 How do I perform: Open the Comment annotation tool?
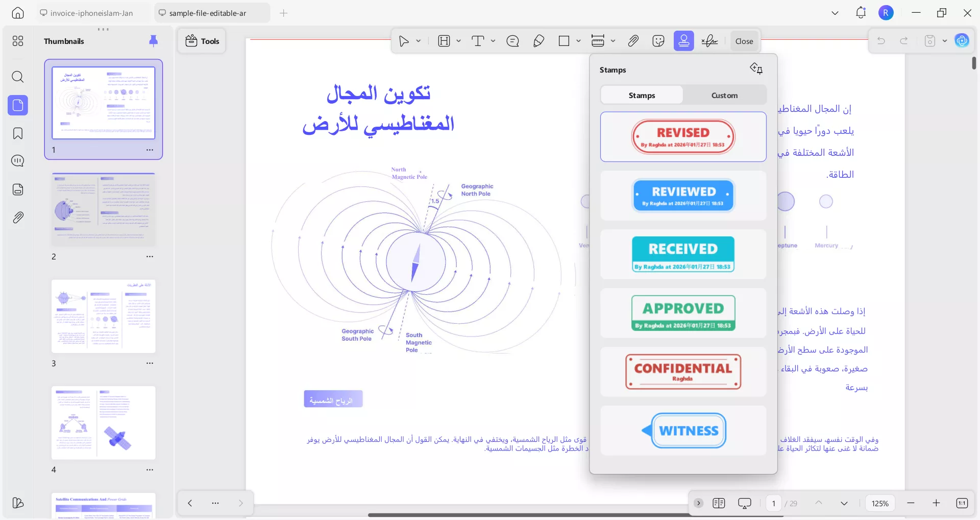coord(512,40)
